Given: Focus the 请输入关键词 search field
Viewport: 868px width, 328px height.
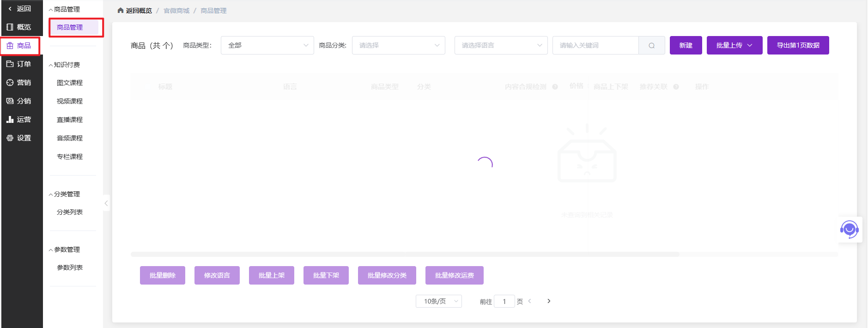Looking at the screenshot, I should coord(595,45).
